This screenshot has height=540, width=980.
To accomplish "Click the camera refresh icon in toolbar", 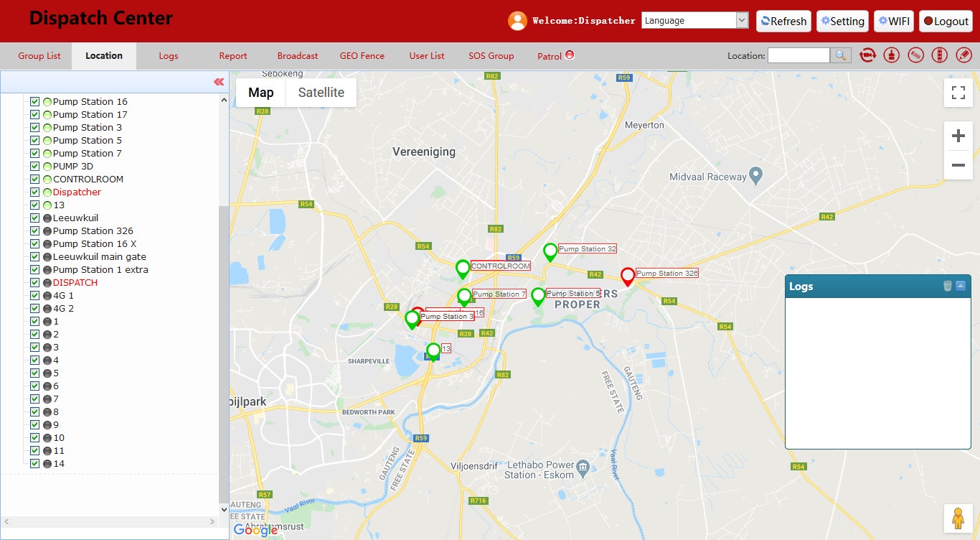I will [x=867, y=55].
